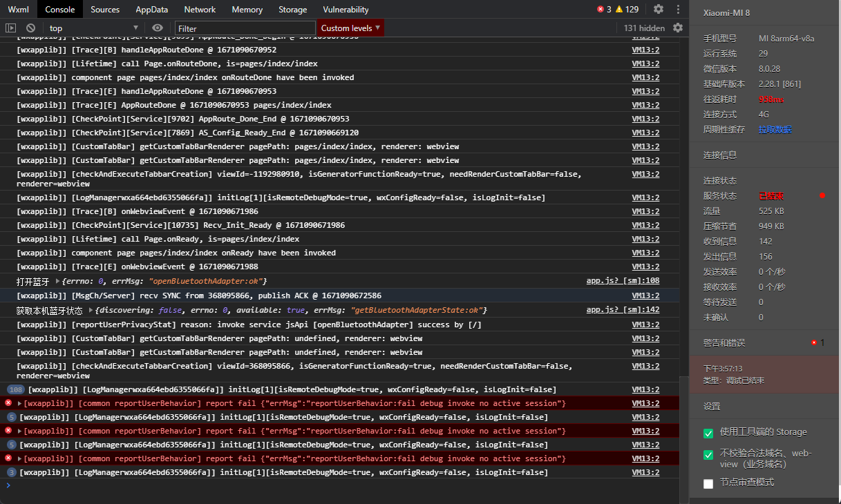Open VM13:2 link of reportUserPrivacyStat row
This screenshot has width=841, height=504.
point(645,324)
